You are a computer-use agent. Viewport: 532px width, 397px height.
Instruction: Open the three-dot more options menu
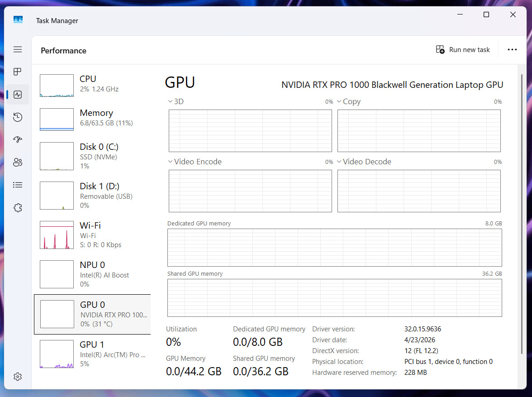512,50
